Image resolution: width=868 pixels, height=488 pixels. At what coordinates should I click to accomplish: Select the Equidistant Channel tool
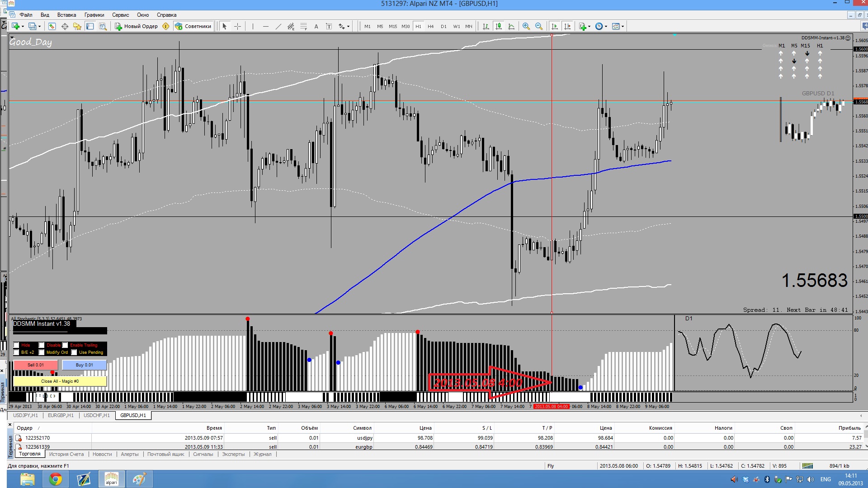[291, 26]
